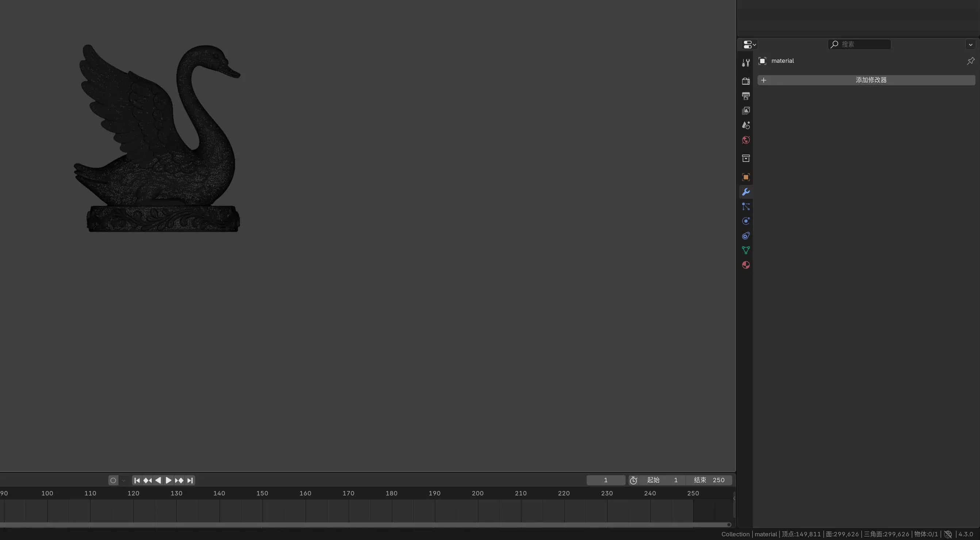The width and height of the screenshot is (980, 540).
Task: Open the properties editor type dropdown
Action: coord(750,45)
